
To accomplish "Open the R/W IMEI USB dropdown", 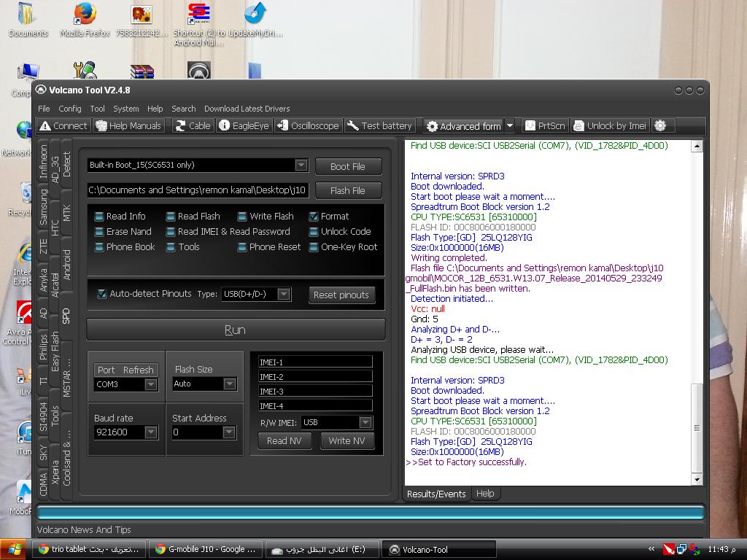I will pyautogui.click(x=365, y=422).
